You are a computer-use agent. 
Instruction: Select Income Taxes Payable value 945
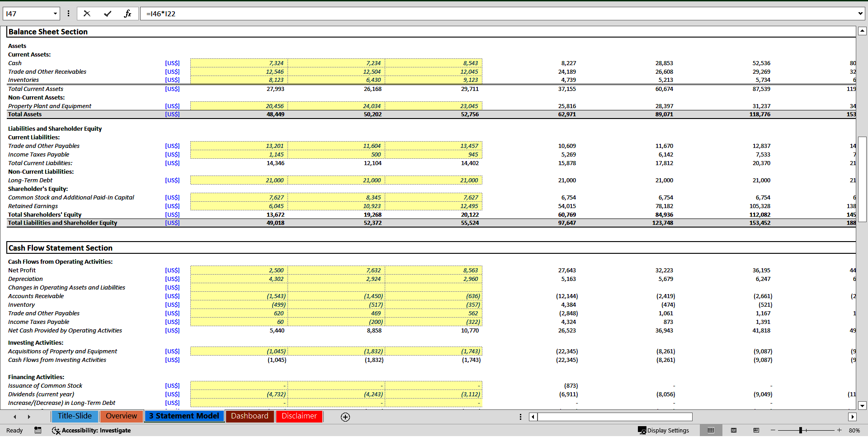pyautogui.click(x=434, y=154)
